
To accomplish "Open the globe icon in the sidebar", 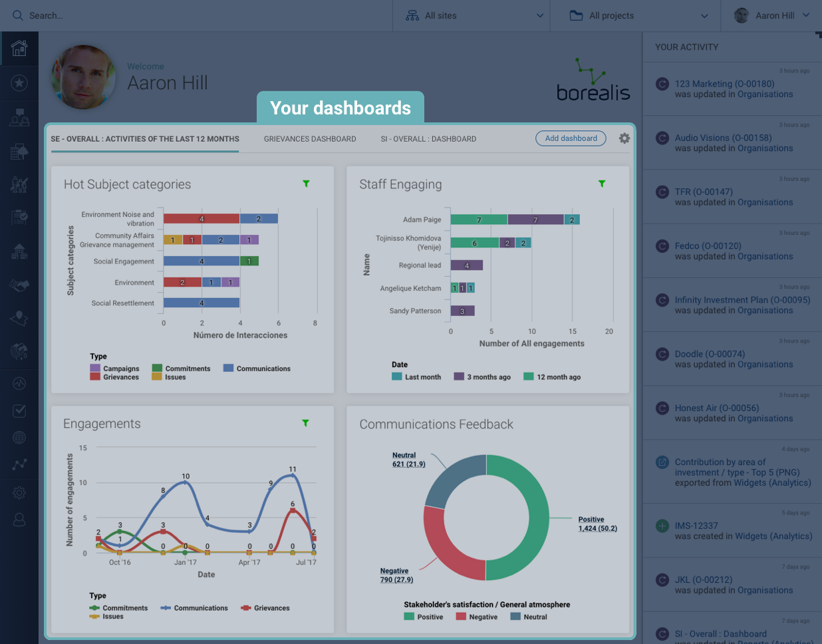I will click(19, 438).
